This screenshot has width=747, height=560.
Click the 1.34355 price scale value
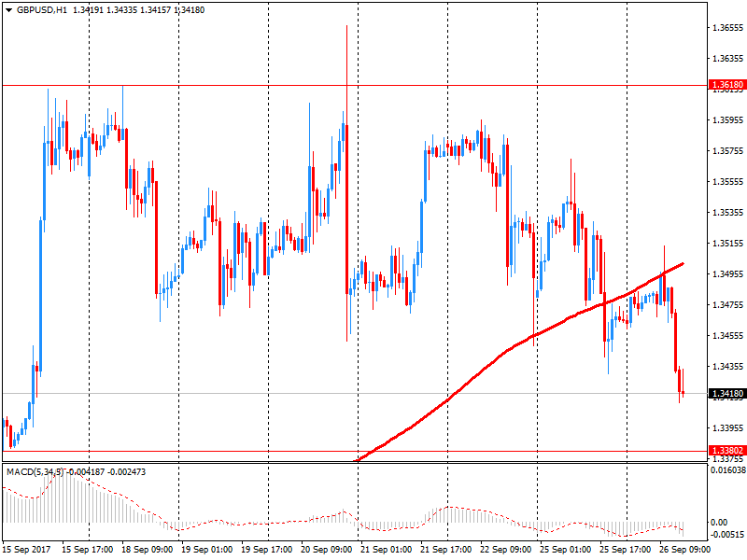point(727,366)
